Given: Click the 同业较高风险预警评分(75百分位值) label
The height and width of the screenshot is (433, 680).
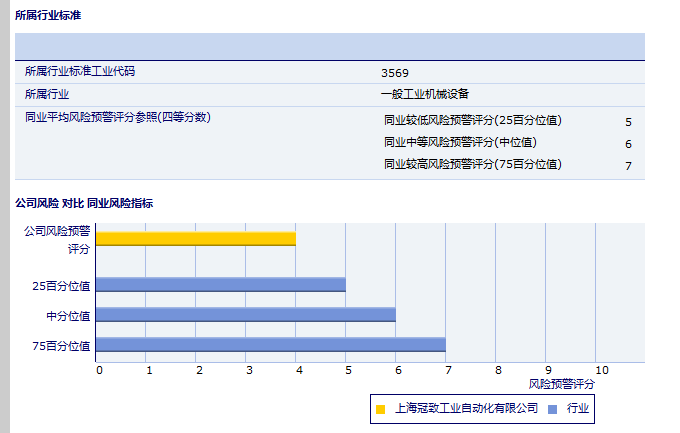Looking at the screenshot, I should (473, 164).
